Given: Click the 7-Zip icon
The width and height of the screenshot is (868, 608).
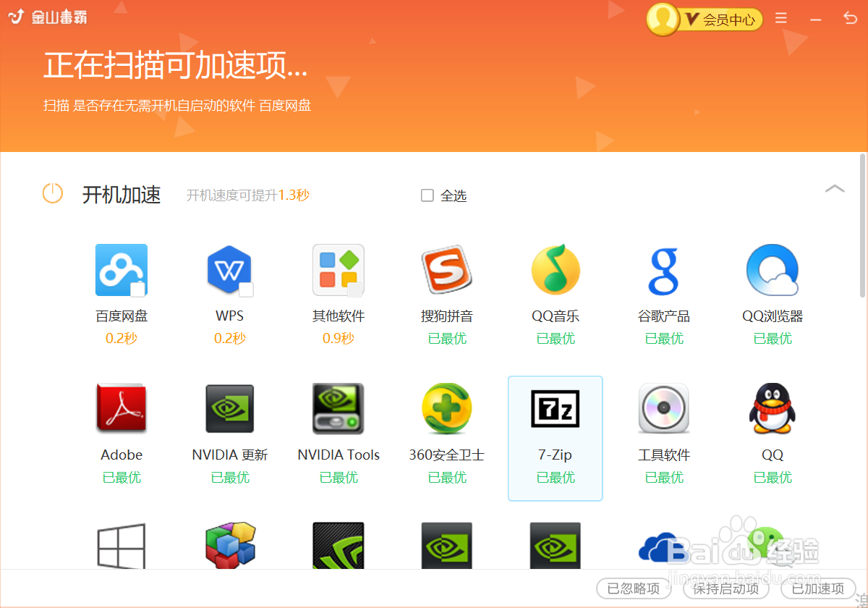Looking at the screenshot, I should [x=556, y=408].
